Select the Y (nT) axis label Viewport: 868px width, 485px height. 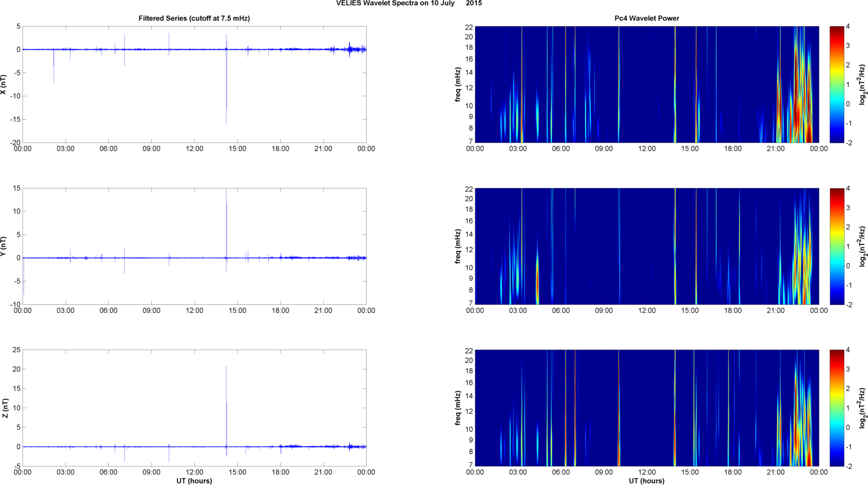click(3, 246)
